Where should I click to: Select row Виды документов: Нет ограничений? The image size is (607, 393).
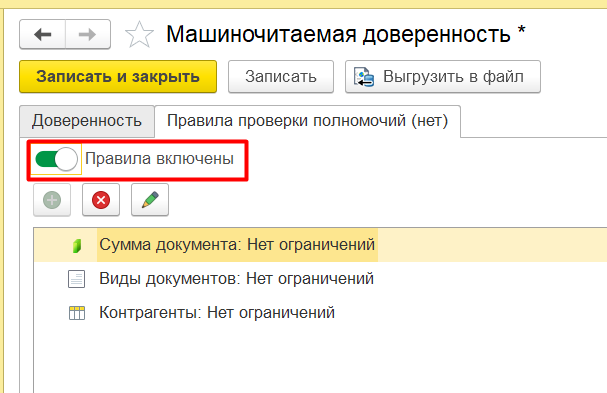pyautogui.click(x=320, y=279)
